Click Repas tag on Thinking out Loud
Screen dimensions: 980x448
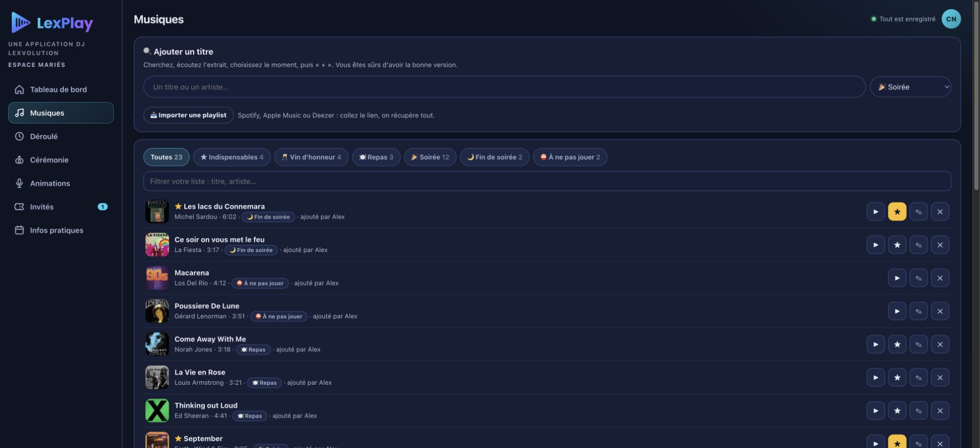pos(250,416)
